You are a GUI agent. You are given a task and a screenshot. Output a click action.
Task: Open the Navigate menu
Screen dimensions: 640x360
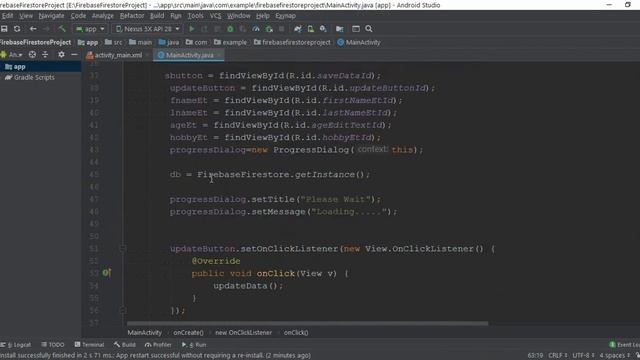[51, 16]
